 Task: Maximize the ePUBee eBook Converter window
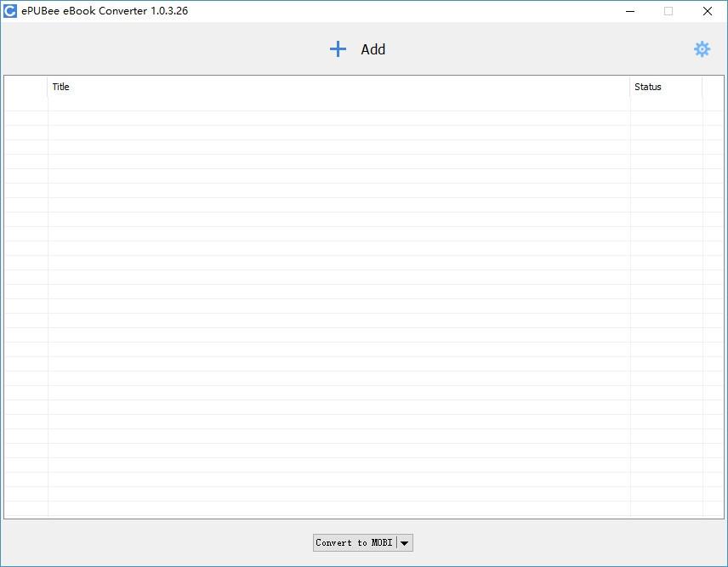click(x=668, y=11)
